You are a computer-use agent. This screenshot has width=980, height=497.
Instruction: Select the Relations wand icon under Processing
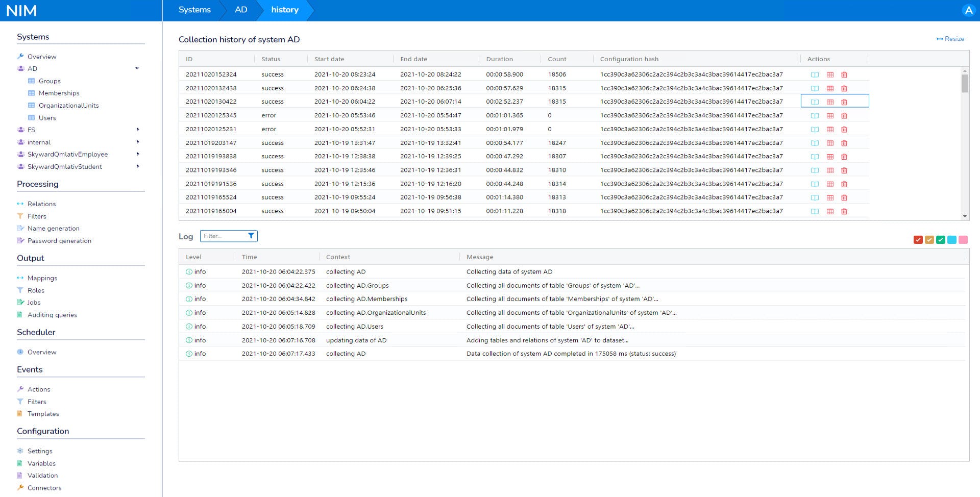point(20,204)
